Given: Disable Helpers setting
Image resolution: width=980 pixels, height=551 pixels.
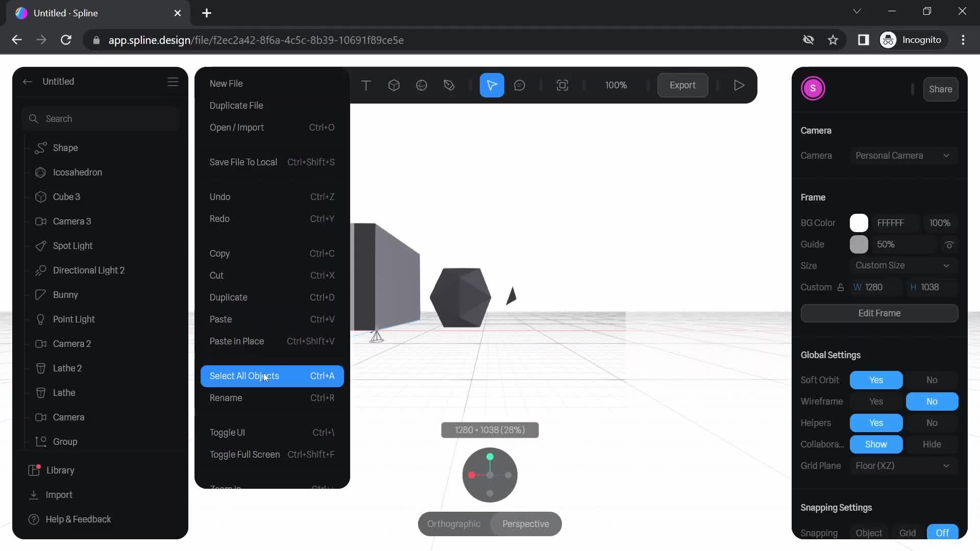Looking at the screenshot, I should (932, 422).
